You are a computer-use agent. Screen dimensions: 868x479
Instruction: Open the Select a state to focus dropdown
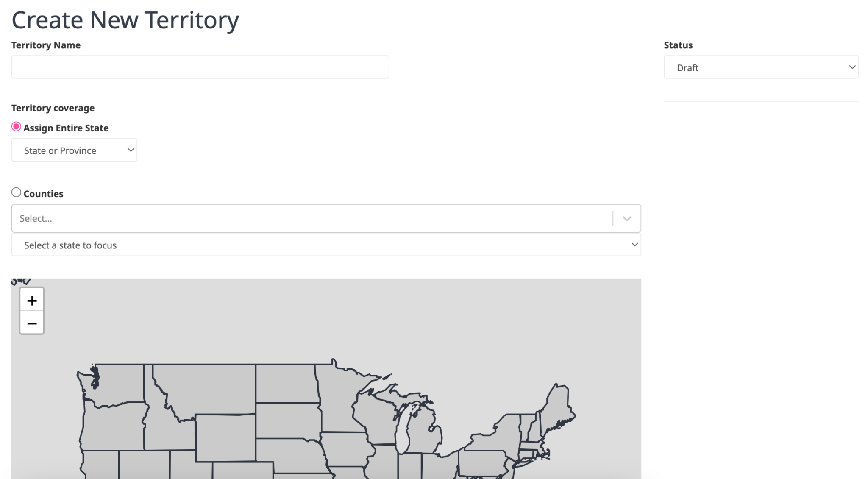[326, 245]
